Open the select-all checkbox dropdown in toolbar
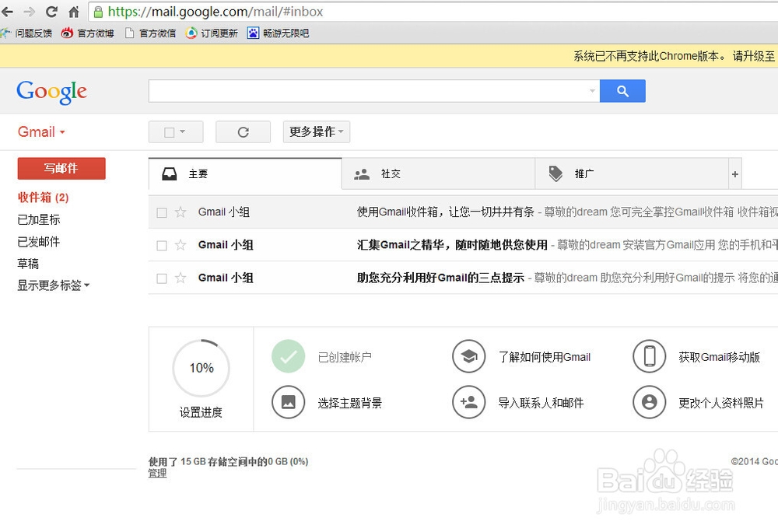Screen dimensions: 778x532 pyautogui.click(x=176, y=132)
